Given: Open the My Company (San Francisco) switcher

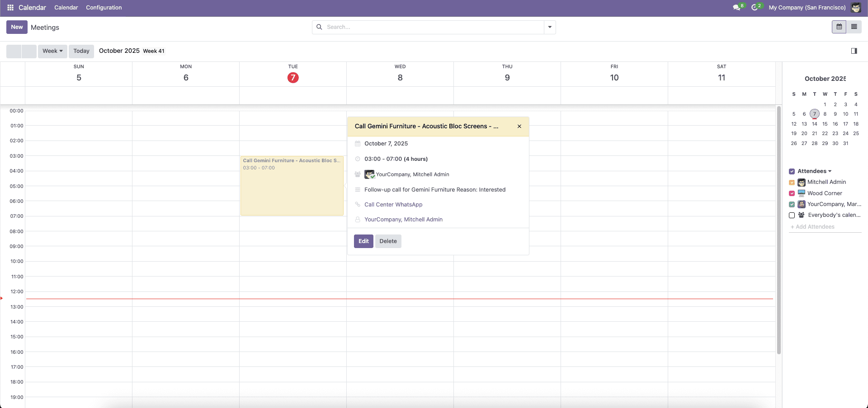Looking at the screenshot, I should [807, 8].
